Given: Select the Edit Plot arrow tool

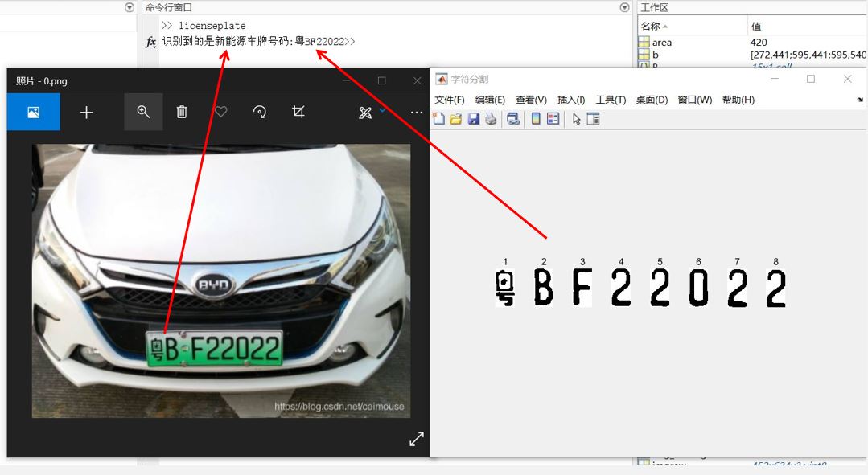Looking at the screenshot, I should point(576,119).
